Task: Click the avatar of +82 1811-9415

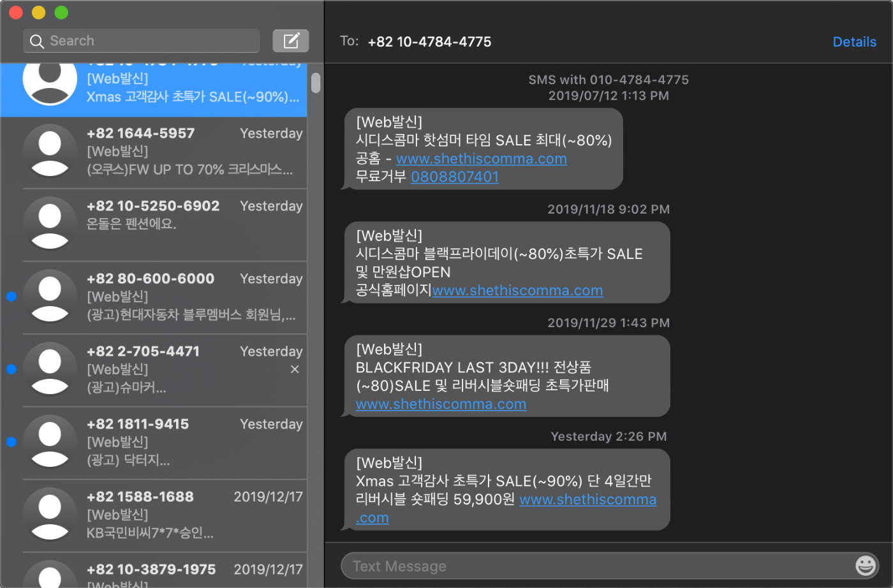Action: [50, 442]
